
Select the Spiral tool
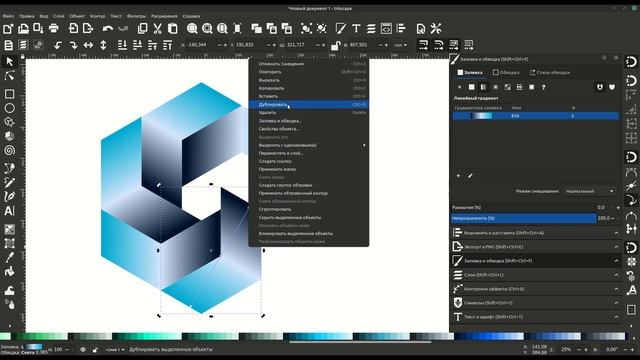[x=9, y=150]
